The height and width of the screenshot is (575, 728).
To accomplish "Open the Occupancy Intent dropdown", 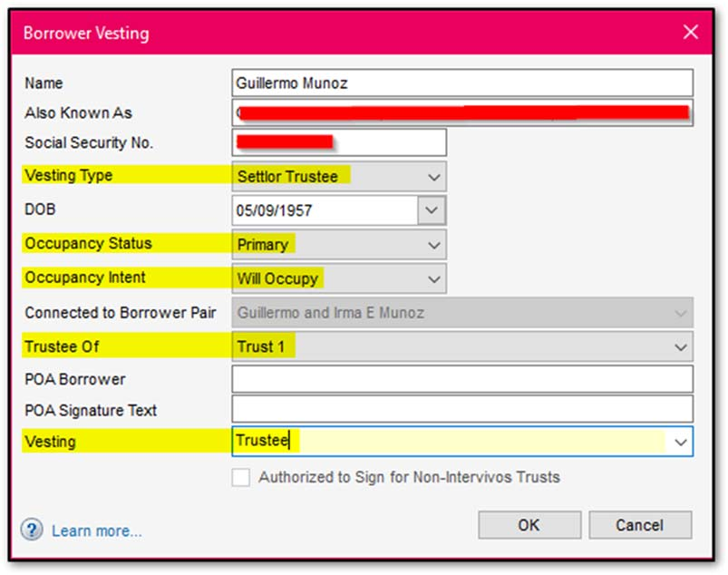I will (x=435, y=278).
